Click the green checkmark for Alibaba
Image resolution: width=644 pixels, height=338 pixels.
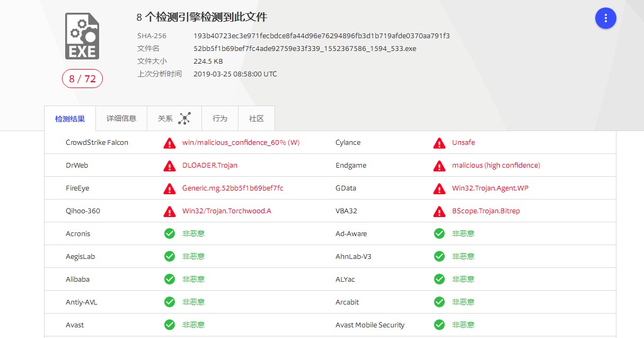pos(170,279)
